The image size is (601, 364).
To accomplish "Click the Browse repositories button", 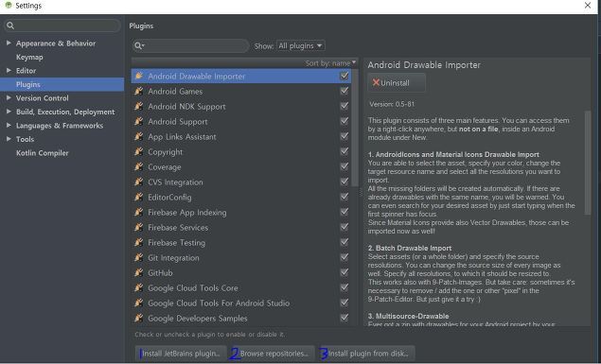I will 274,354.
